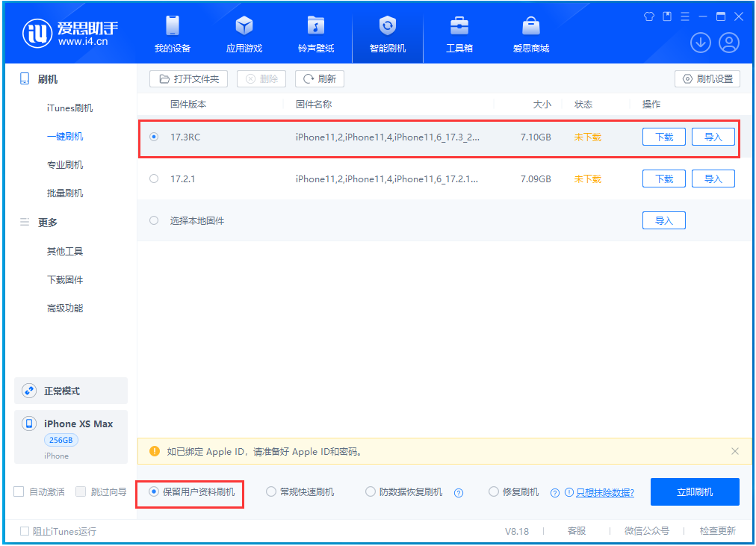756x546 pixels.
Task: Open the 我的设备 section
Action: pos(173,33)
